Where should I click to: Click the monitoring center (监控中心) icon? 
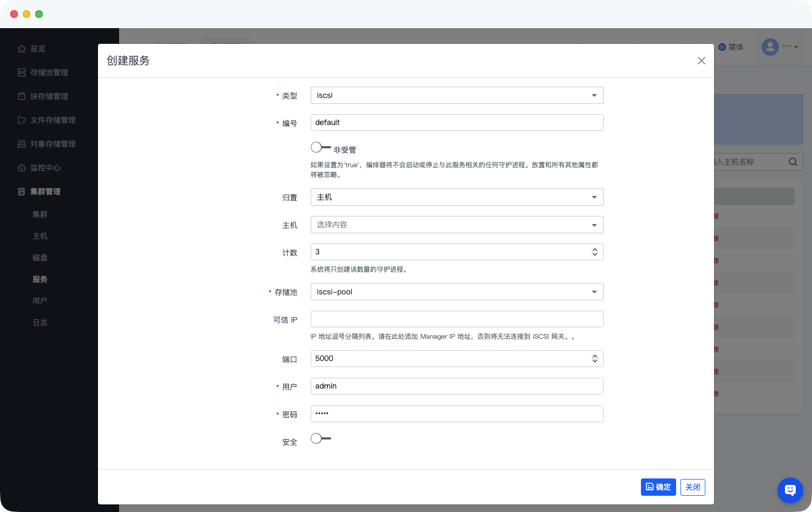[22, 168]
